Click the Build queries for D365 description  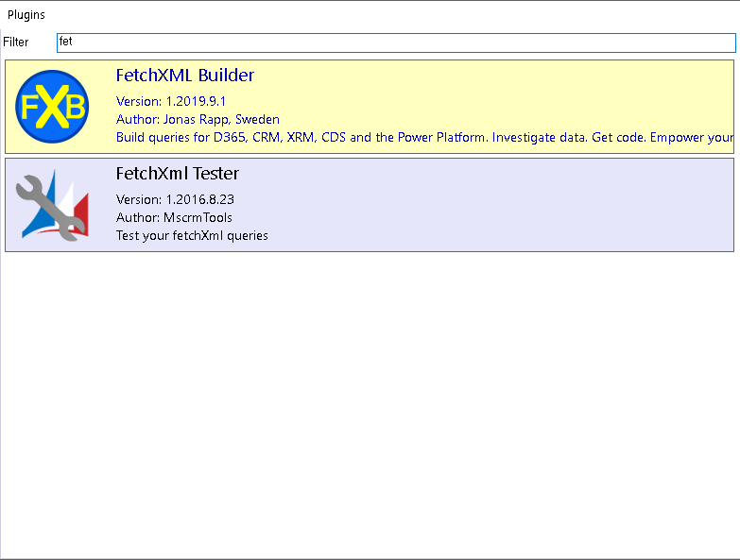(424, 137)
